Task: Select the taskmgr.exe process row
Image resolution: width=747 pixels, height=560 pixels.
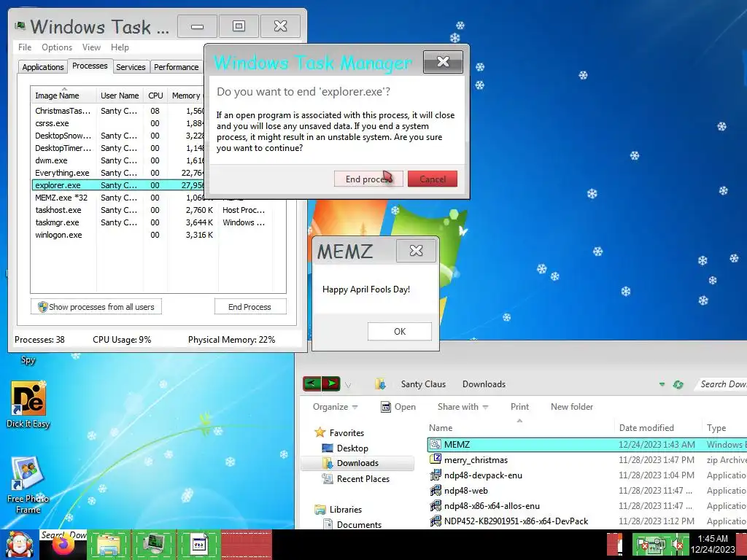Action: click(158, 222)
